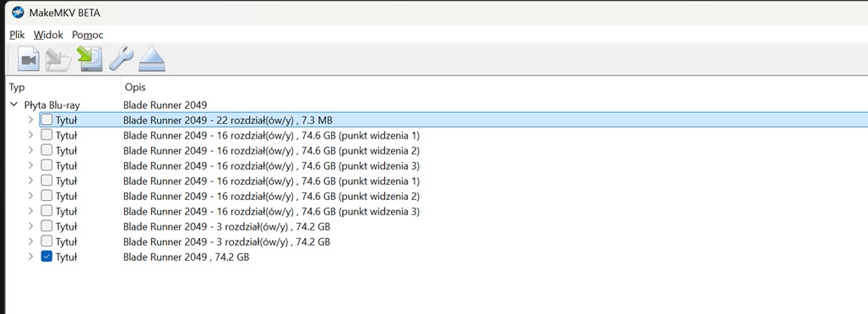Expand the 22 rozdział 7.3 MB title
Image resolution: width=868 pixels, height=314 pixels.
click(x=31, y=120)
